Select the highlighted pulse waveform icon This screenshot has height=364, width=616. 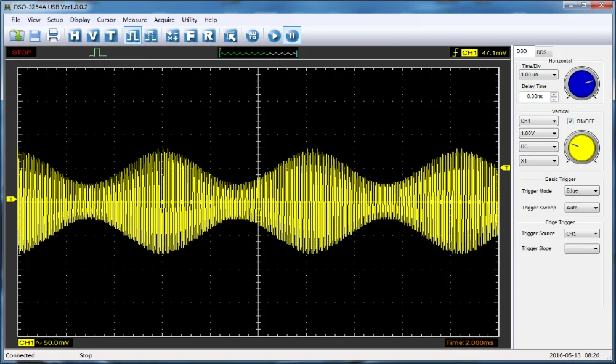pyautogui.click(x=133, y=36)
